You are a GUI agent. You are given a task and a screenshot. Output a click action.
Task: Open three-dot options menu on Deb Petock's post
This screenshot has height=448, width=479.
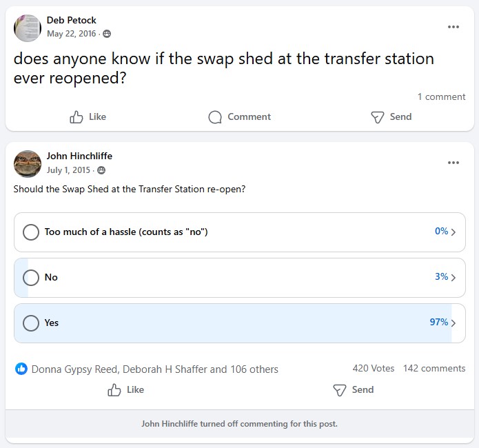[453, 27]
